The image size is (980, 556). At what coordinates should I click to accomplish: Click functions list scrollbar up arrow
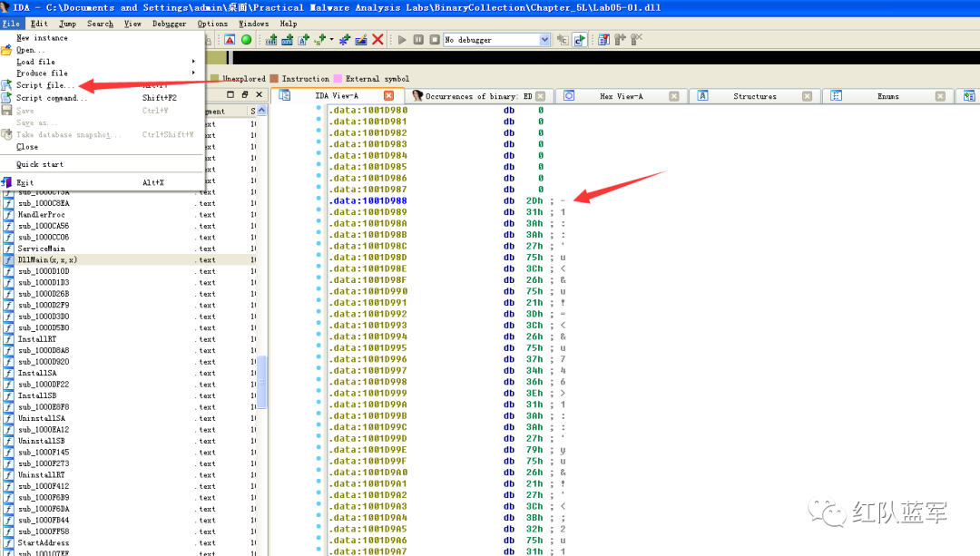[262, 111]
